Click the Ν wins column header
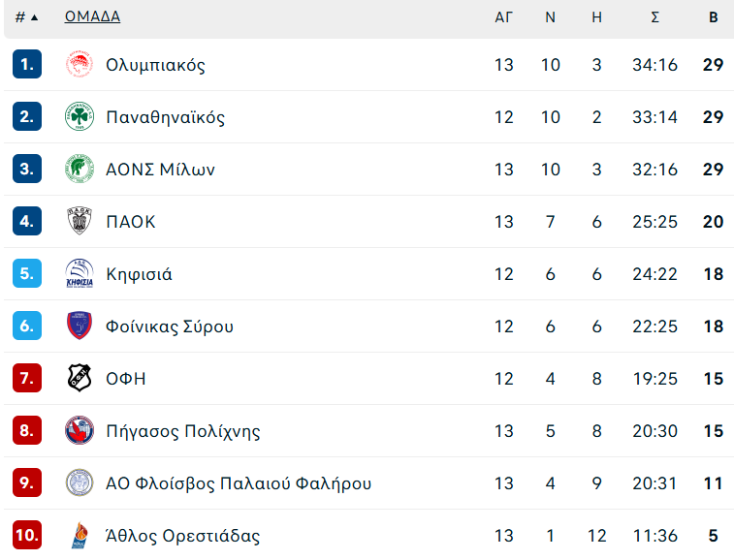The height and width of the screenshot is (560, 734). click(x=550, y=16)
